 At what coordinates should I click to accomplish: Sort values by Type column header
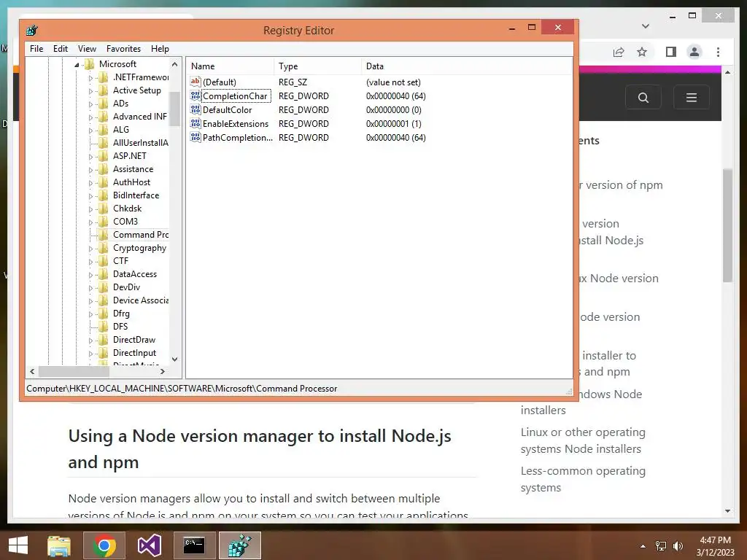coord(318,66)
